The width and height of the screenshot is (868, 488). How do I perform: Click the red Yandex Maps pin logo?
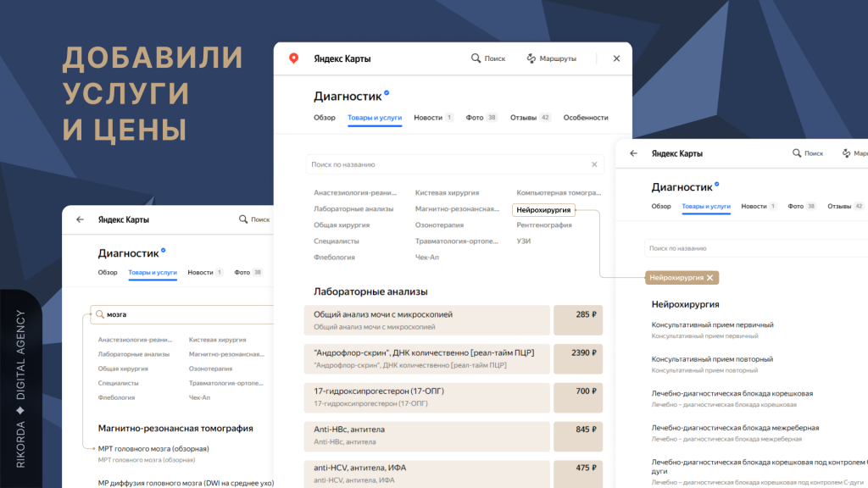294,58
